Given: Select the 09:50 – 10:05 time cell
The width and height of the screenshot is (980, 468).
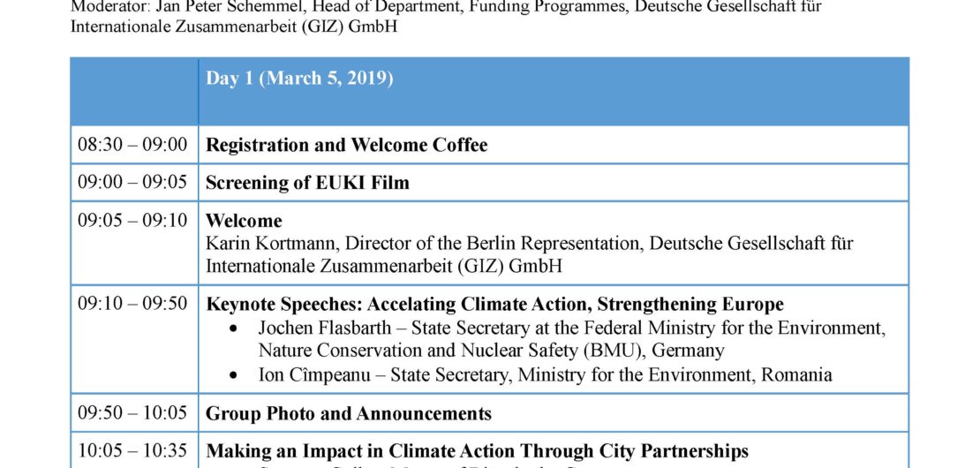Looking at the screenshot, I should pyautogui.click(x=132, y=413).
